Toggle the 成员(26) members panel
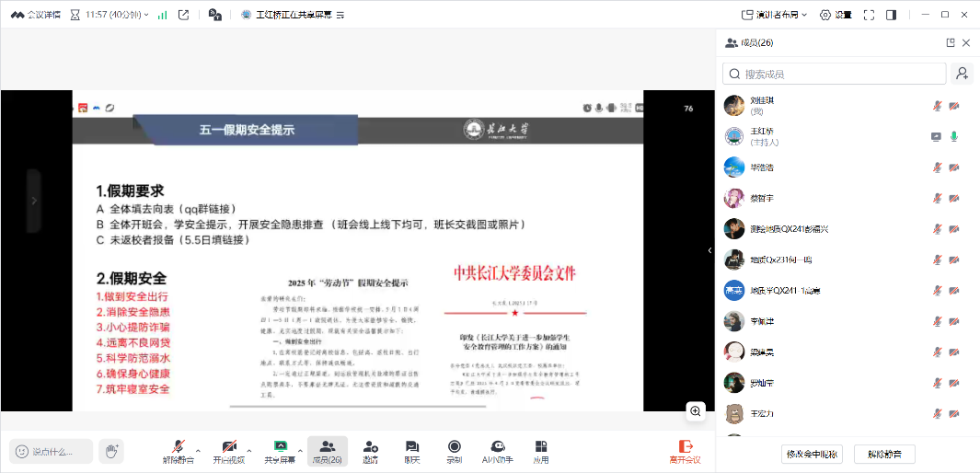Viewport: 980px width, 473px height. click(x=327, y=450)
